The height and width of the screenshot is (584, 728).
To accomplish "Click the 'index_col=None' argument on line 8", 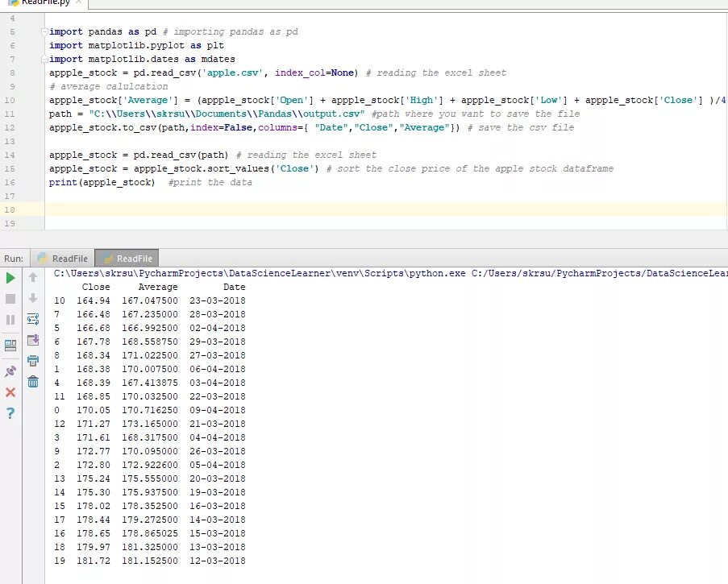I will (314, 73).
